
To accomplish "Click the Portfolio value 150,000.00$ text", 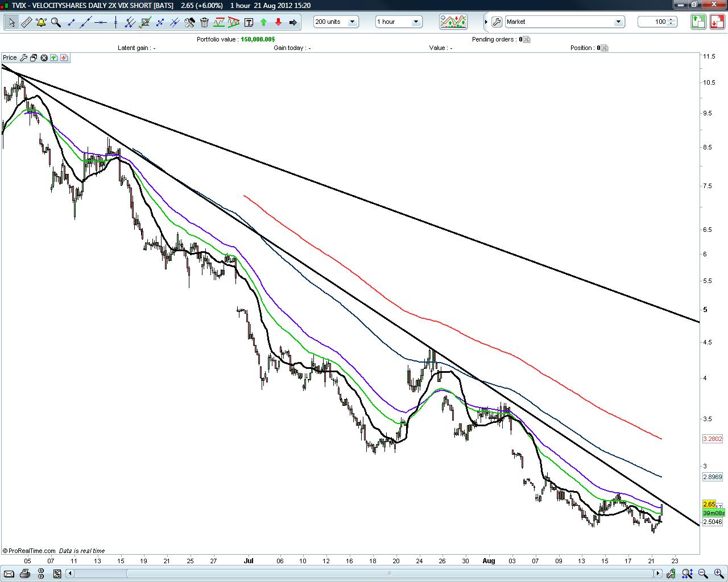I will pos(236,39).
